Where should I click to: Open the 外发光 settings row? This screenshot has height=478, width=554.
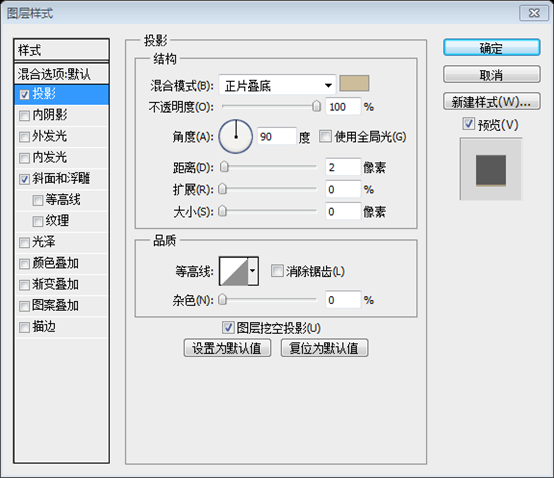point(61,137)
